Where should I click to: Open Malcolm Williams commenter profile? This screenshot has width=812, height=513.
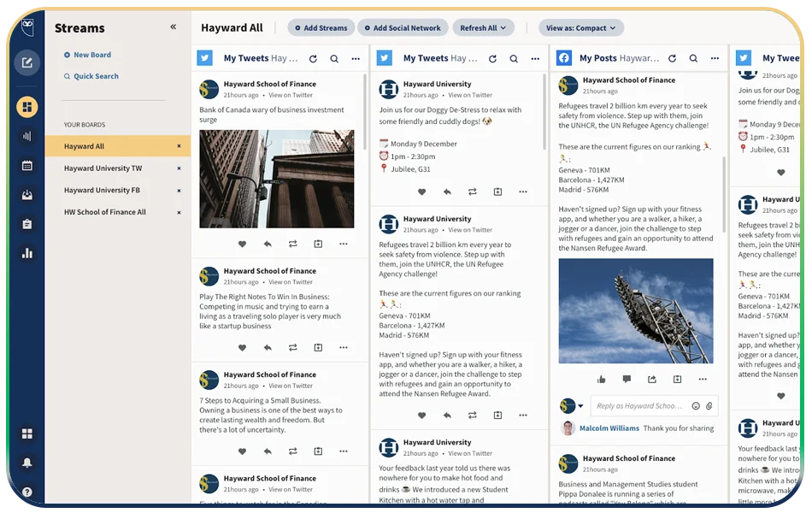[x=609, y=428]
